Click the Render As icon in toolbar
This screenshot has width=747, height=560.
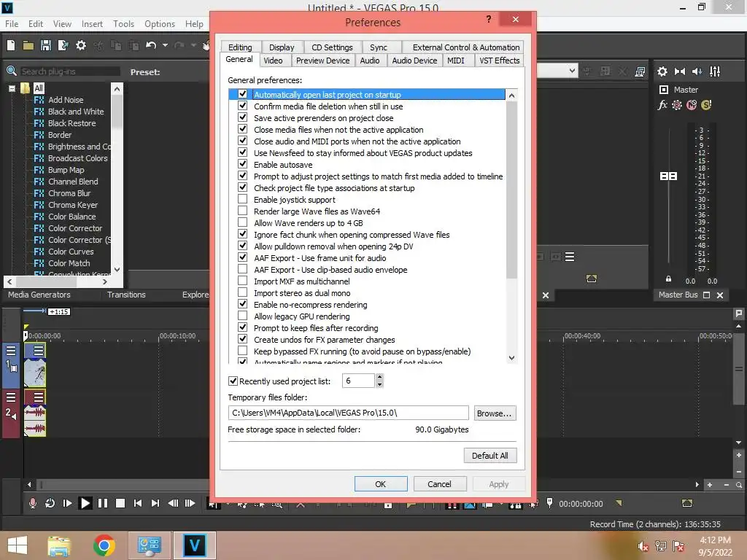coord(63,45)
